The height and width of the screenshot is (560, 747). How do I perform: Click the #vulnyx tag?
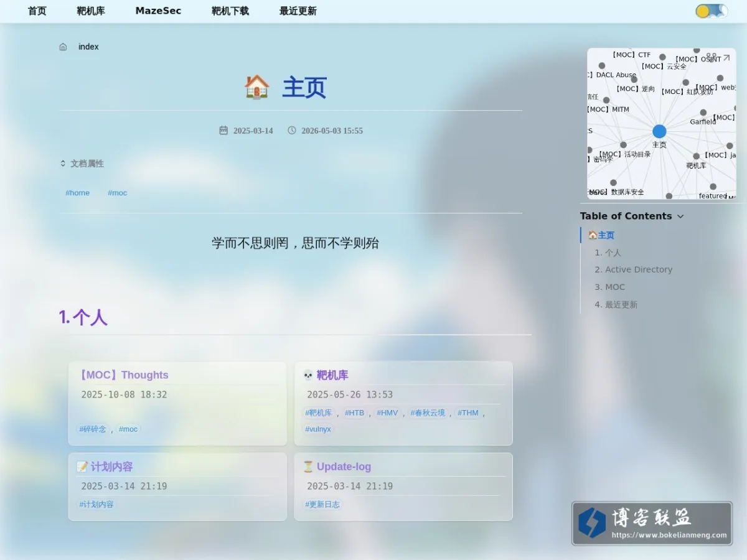[318, 429]
